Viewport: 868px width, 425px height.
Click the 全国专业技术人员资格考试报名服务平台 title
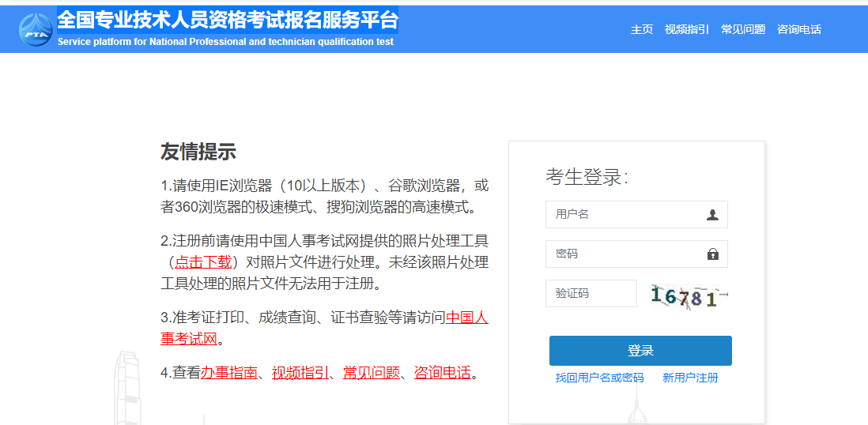coord(228,21)
